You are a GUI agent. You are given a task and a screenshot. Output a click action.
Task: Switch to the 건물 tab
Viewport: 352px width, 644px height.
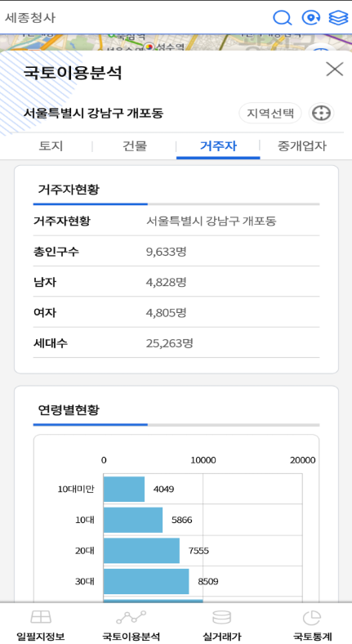(135, 145)
